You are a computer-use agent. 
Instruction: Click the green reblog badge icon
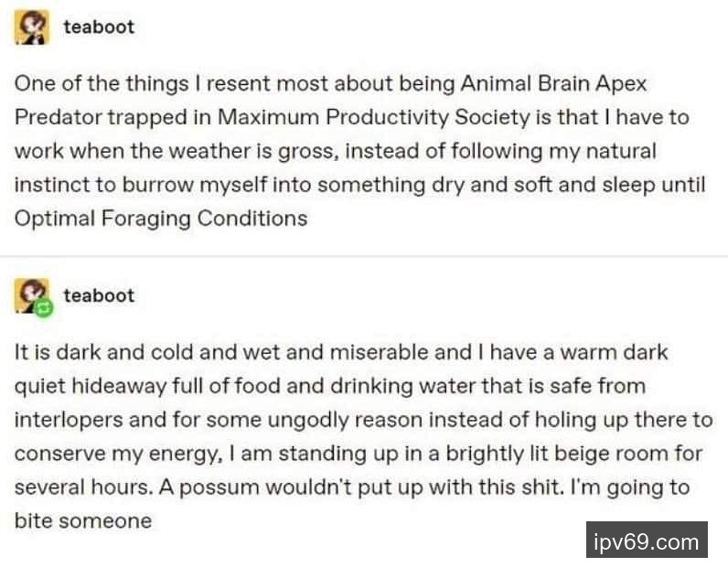(x=43, y=308)
